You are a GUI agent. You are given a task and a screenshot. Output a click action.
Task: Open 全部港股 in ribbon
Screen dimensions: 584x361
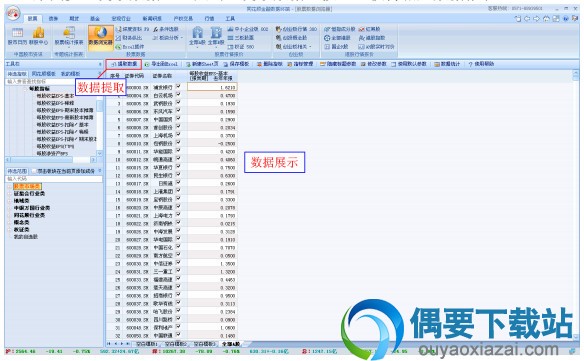(x=337, y=38)
